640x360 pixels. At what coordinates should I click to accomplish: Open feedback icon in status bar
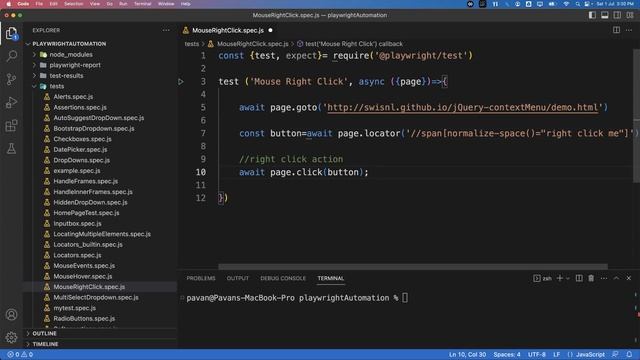(616, 354)
